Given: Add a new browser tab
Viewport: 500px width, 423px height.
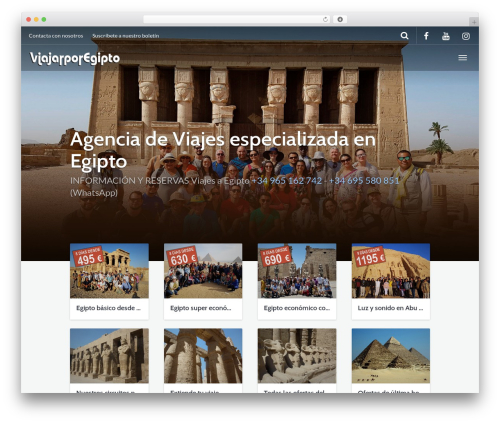Looking at the screenshot, I should coord(474,22).
